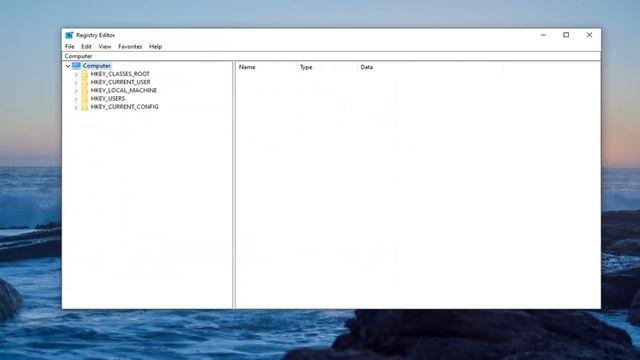
Task: Maximize the Registry Editor window
Action: click(566, 35)
